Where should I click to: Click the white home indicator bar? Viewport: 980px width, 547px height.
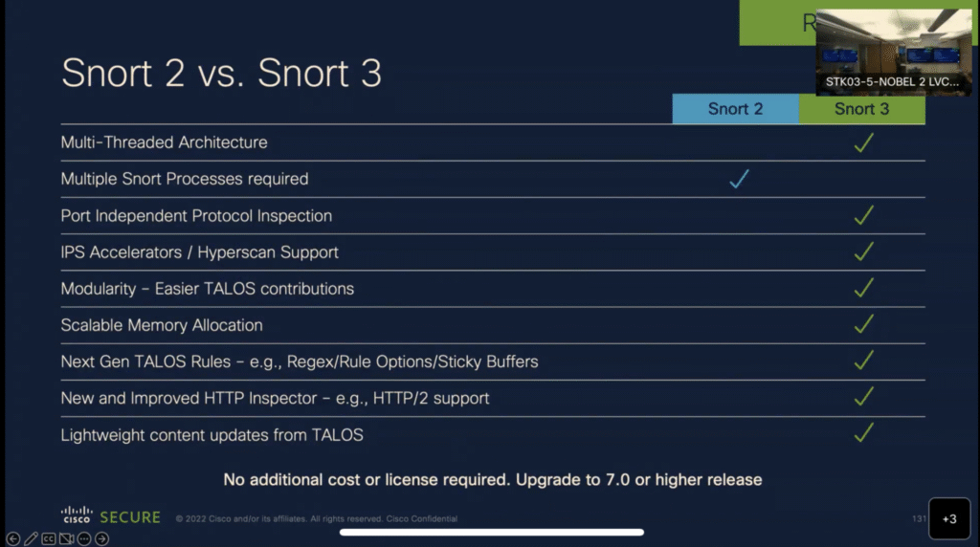pyautogui.click(x=492, y=532)
